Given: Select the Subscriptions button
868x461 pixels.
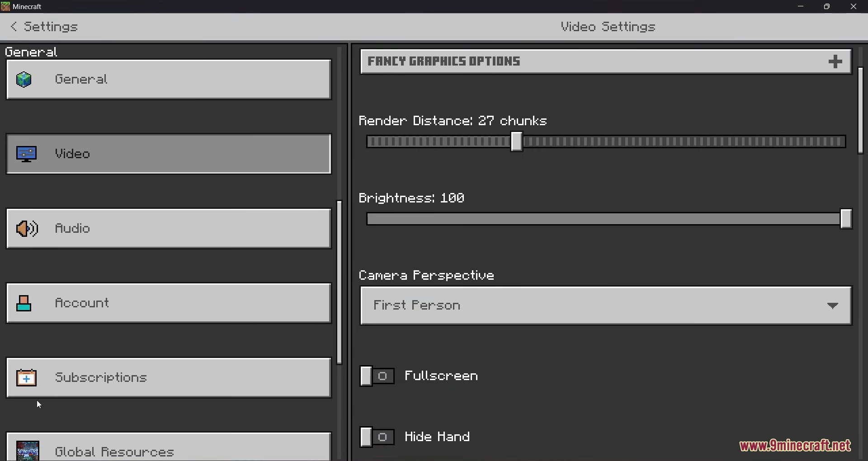Looking at the screenshot, I should click(x=169, y=378).
